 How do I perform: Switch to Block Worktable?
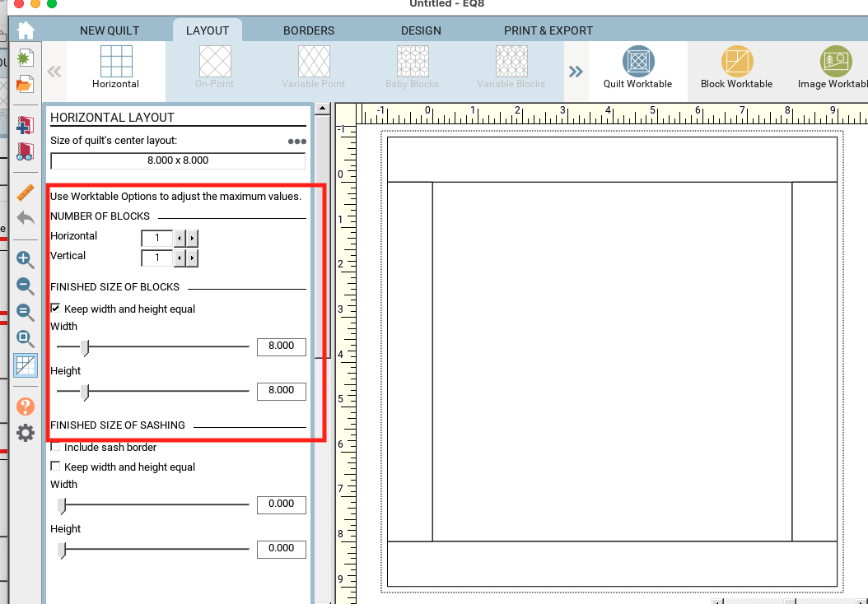736,67
